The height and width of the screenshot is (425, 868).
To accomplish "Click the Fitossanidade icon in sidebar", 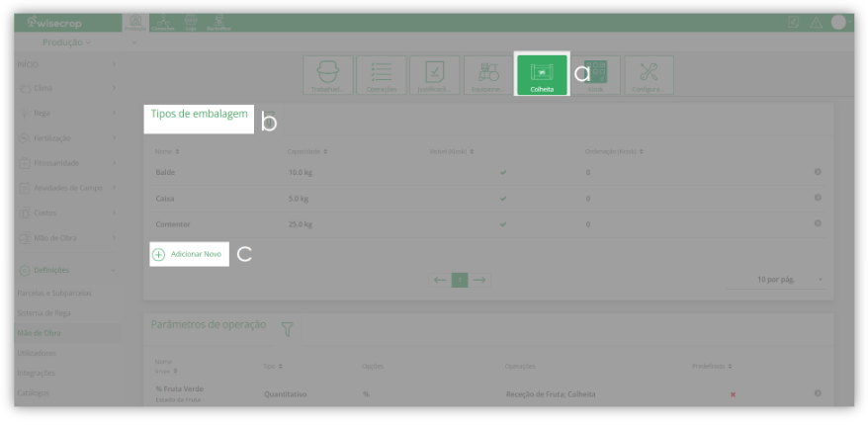I will 25,163.
